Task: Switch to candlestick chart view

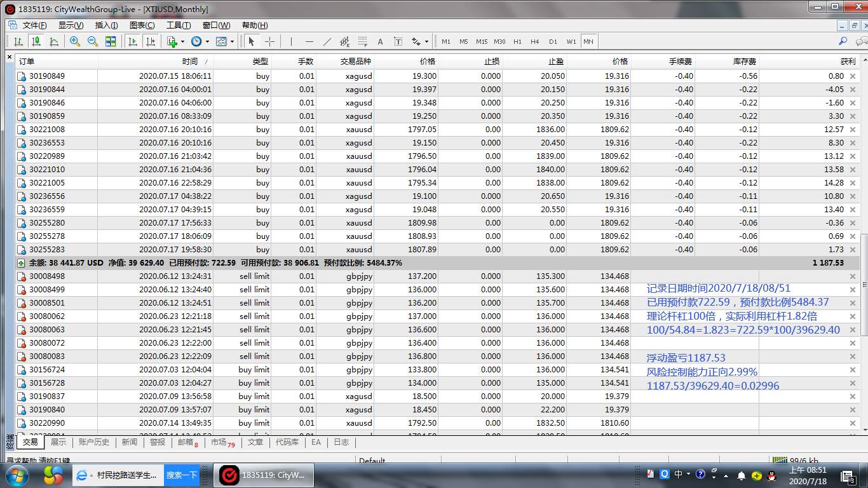Action: coord(36,41)
